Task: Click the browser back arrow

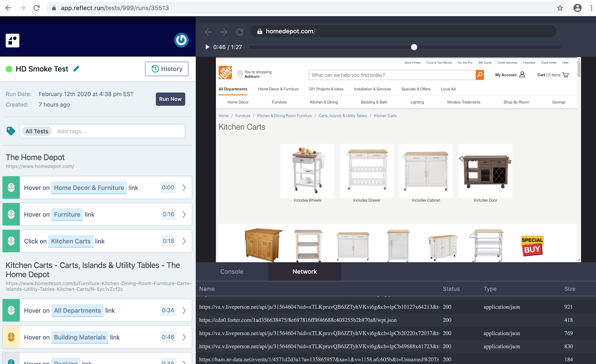Action: coord(8,8)
